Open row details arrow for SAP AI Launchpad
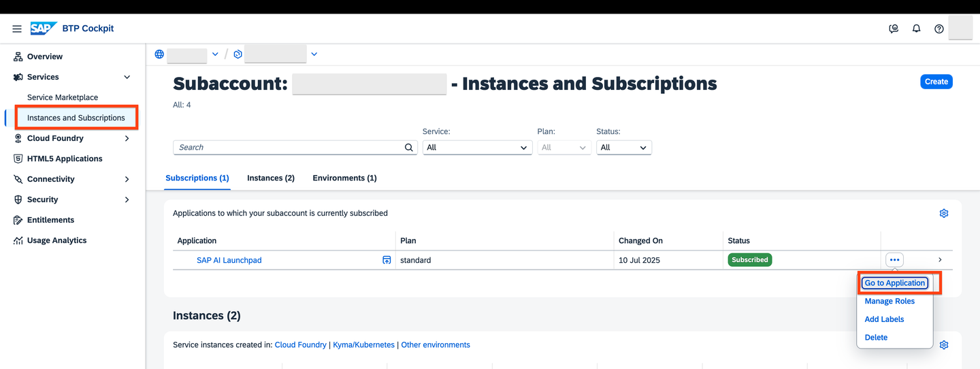The height and width of the screenshot is (369, 980). point(940,259)
